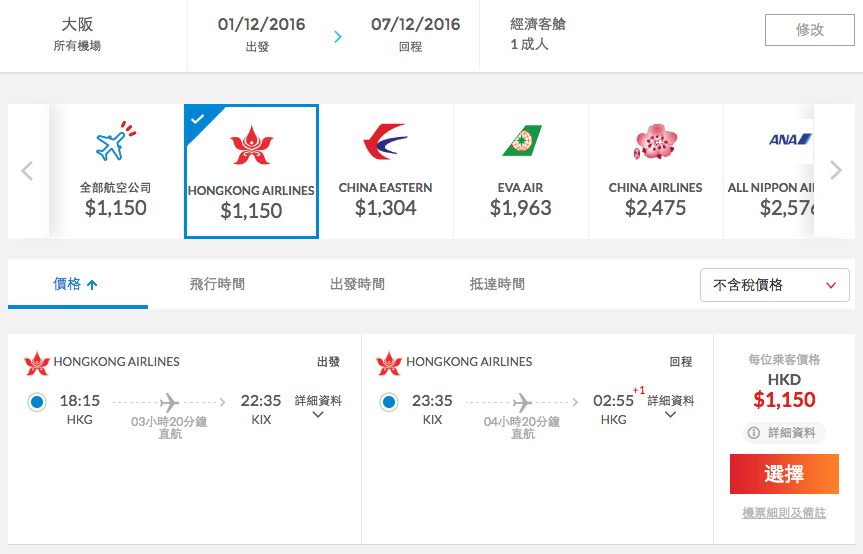Viewport: 863px width, 554px height.
Task: Select the all airlines airplane icon
Action: tap(116, 141)
